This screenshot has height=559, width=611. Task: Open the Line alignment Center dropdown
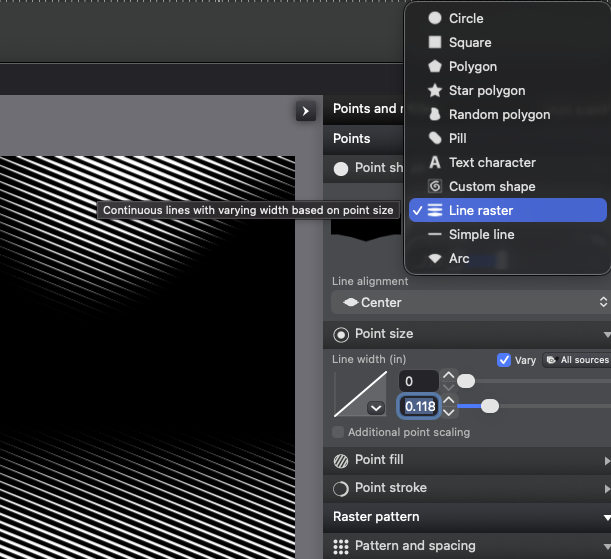point(470,302)
